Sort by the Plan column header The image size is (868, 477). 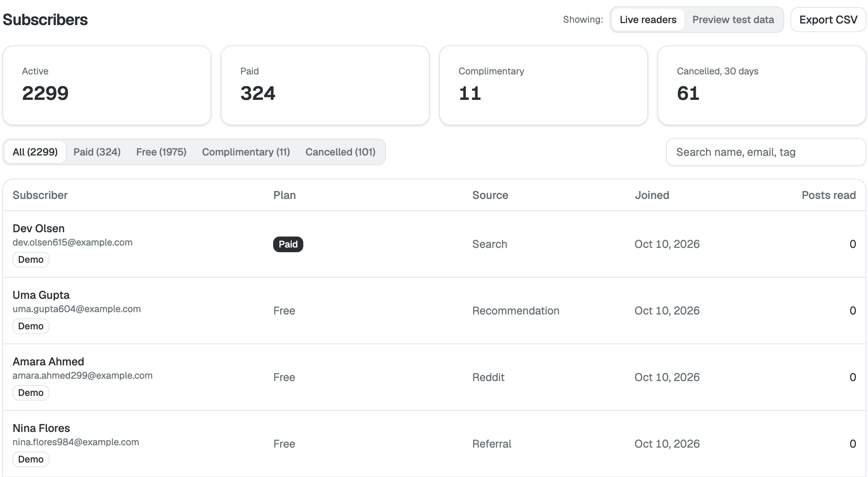(285, 195)
